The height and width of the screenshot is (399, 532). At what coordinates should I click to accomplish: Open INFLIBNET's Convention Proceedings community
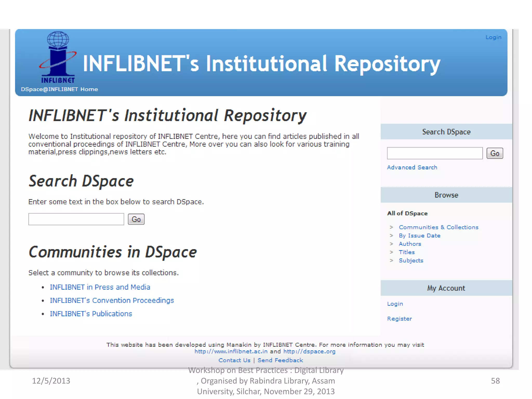pyautogui.click(x=112, y=300)
